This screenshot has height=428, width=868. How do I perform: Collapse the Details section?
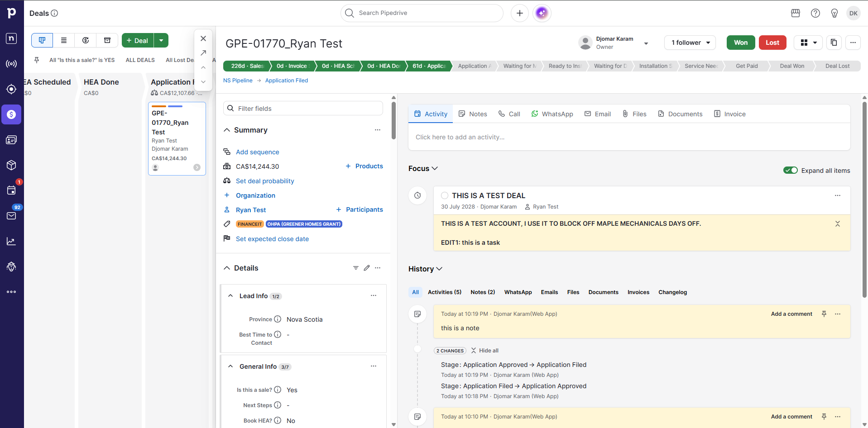coord(227,268)
